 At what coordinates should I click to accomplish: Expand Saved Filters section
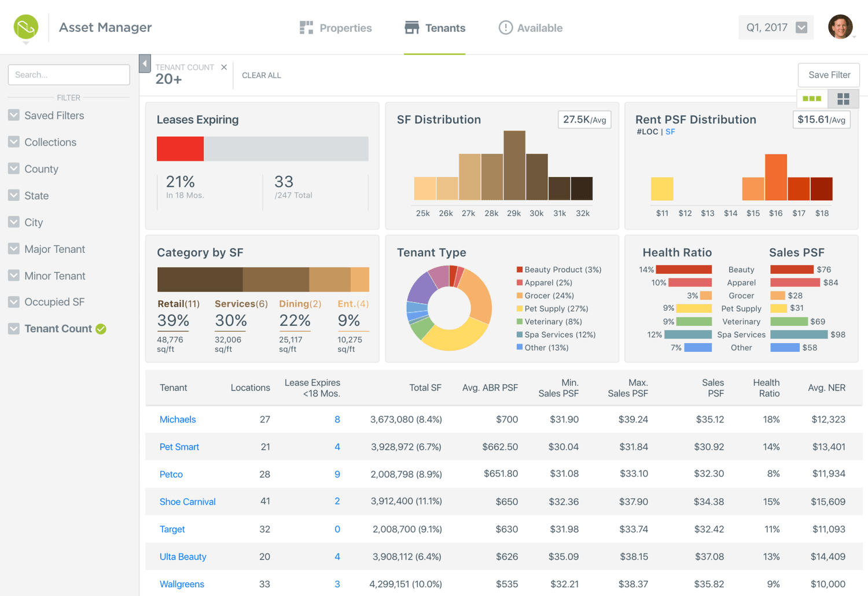pyautogui.click(x=46, y=115)
